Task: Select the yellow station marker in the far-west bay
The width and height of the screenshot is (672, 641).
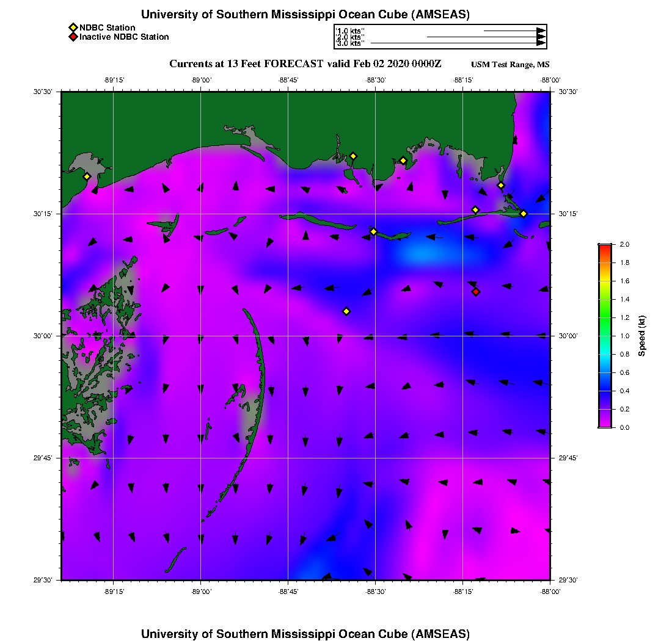Action: (x=87, y=176)
